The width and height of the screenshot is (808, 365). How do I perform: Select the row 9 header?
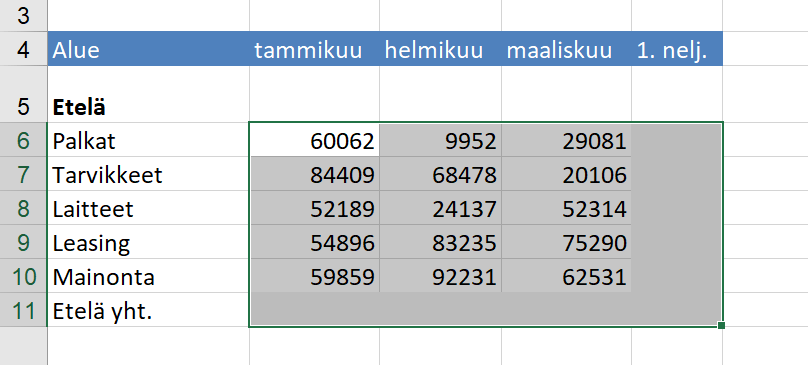[x=24, y=242]
